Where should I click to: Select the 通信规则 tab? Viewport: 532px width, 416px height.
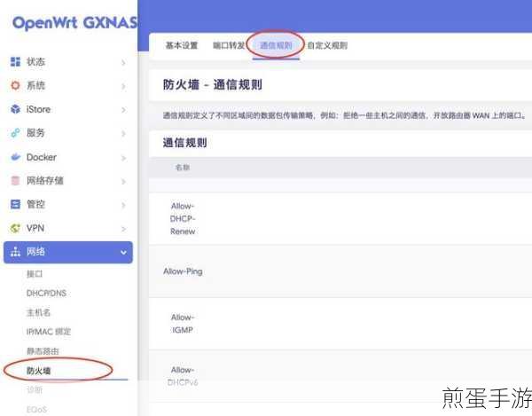click(276, 45)
